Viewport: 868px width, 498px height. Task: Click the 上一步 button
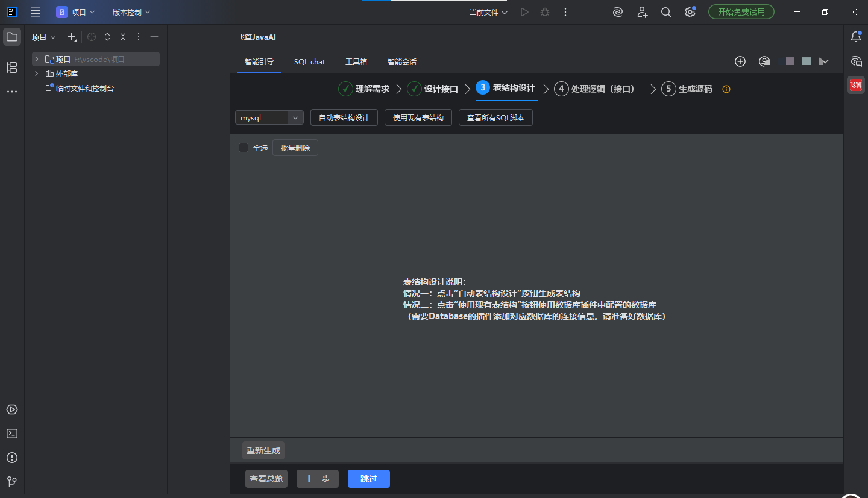coord(318,479)
